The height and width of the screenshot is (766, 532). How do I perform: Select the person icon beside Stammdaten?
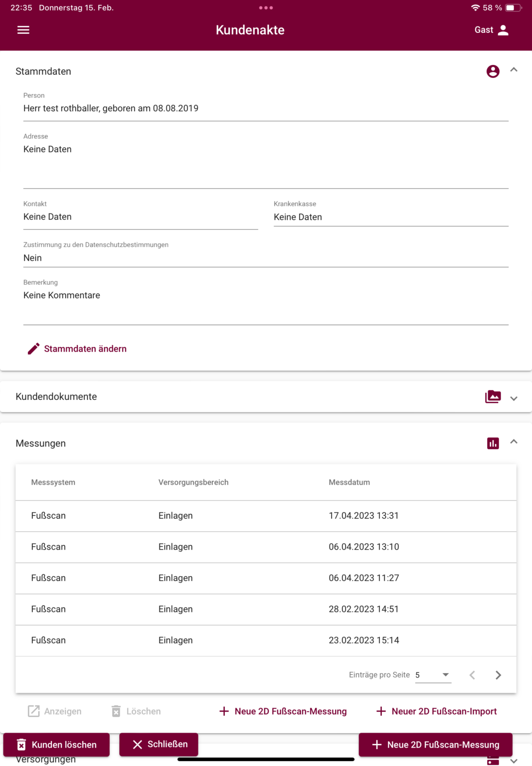(x=493, y=71)
